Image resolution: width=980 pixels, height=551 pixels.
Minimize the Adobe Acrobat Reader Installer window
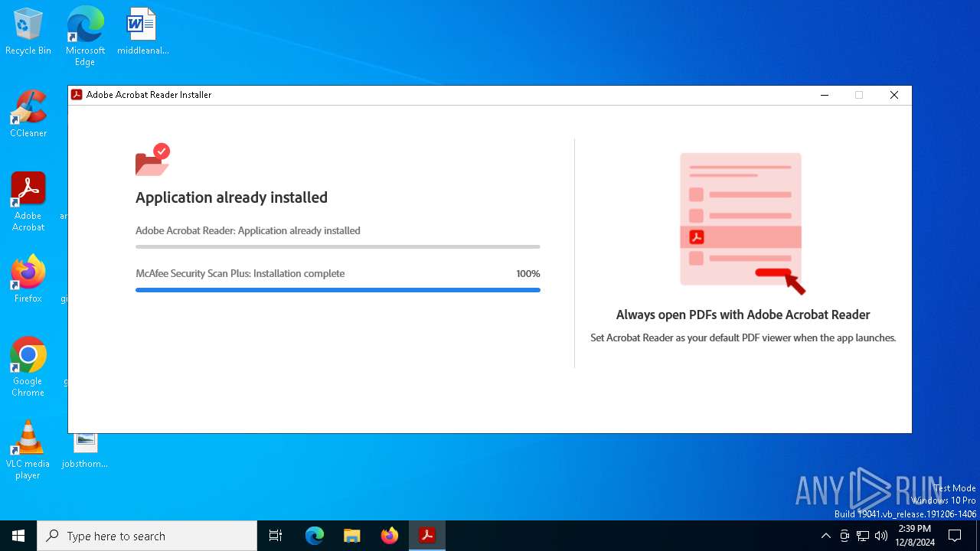click(825, 95)
